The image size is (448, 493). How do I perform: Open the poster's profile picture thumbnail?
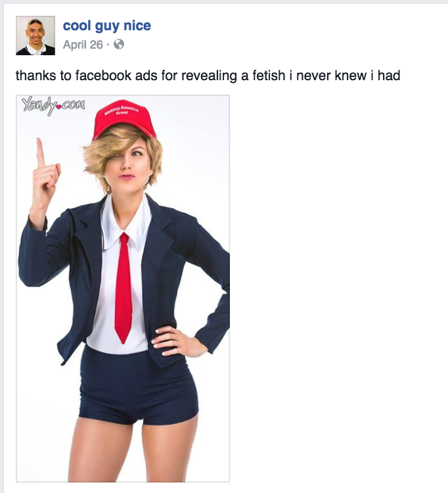[x=35, y=35]
